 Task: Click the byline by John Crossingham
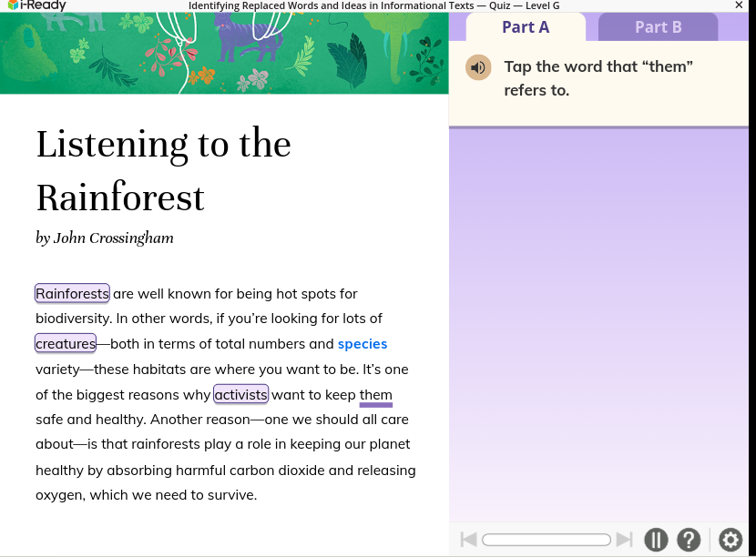point(105,238)
